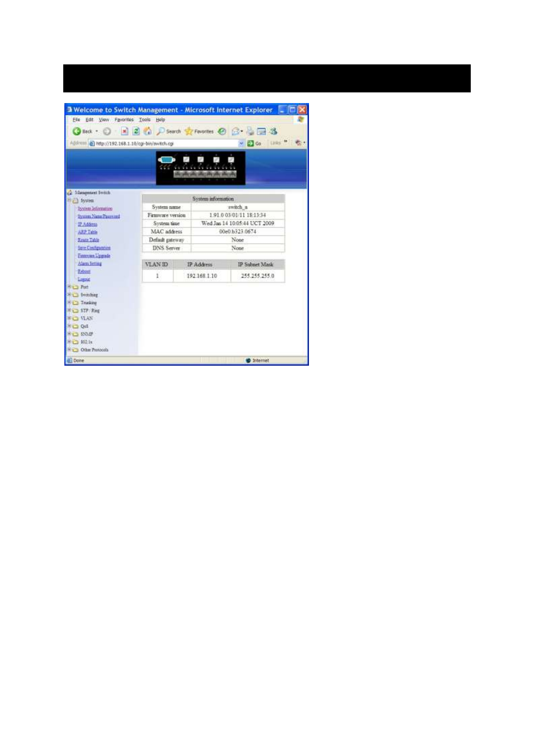
Task: Click the 'Done' status bar text
Action: point(79,361)
